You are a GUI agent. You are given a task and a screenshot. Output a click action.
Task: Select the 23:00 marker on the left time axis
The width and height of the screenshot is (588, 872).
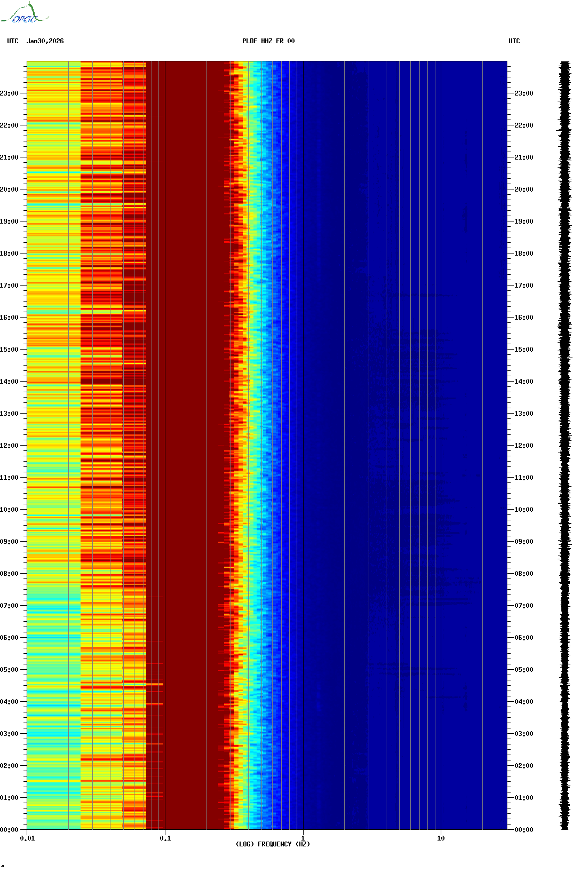point(9,93)
